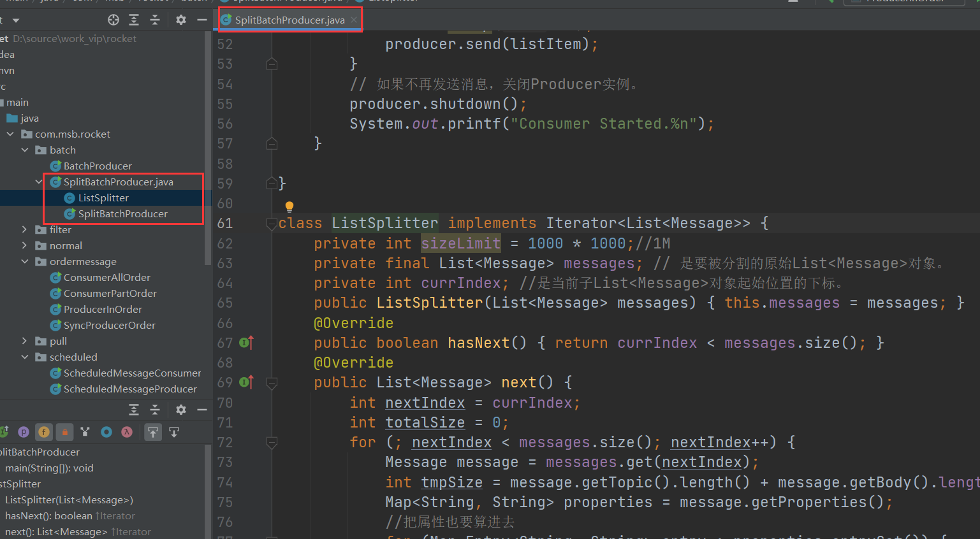Image resolution: width=980 pixels, height=539 pixels.
Task: Expand all in the Structure panel
Action: [134, 410]
